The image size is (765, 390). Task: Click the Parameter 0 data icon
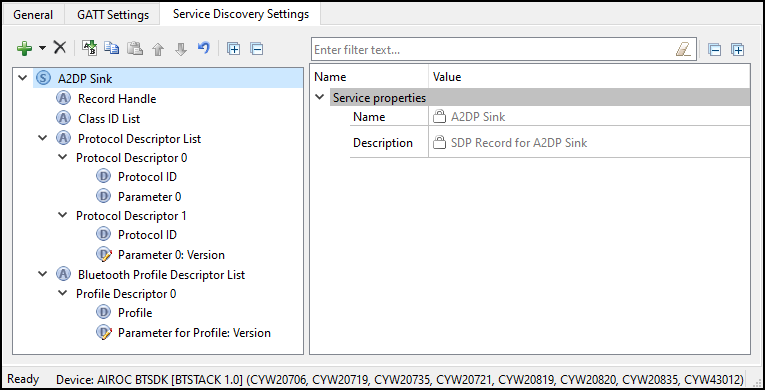pyautogui.click(x=103, y=196)
